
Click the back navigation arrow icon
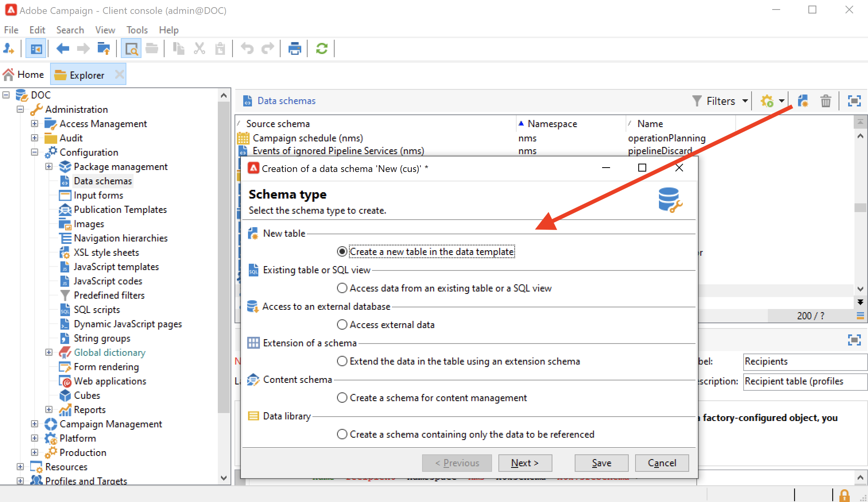point(63,49)
